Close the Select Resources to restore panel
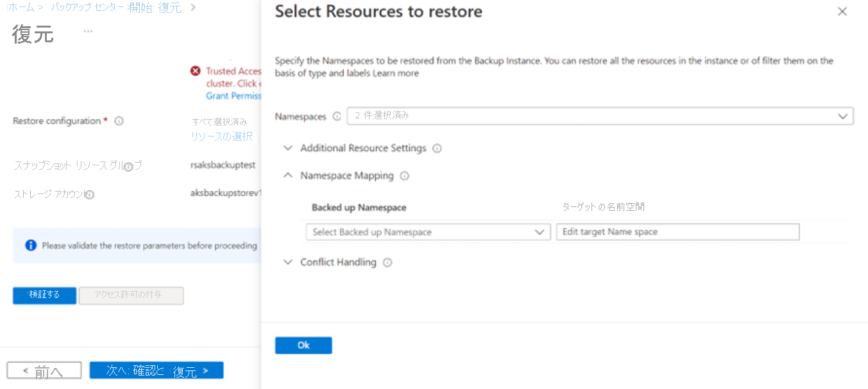The image size is (868, 389). pyautogui.click(x=842, y=12)
